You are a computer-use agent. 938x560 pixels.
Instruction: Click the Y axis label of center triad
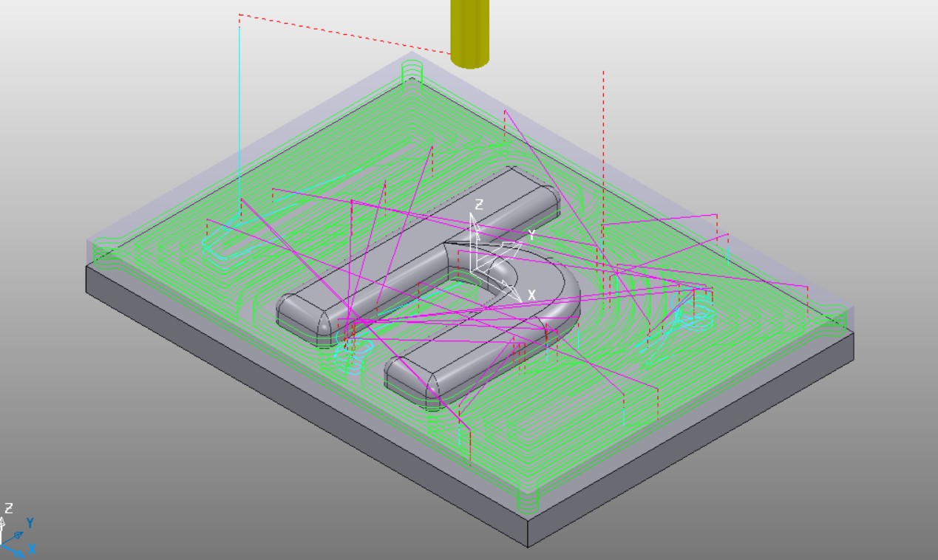[x=531, y=236]
